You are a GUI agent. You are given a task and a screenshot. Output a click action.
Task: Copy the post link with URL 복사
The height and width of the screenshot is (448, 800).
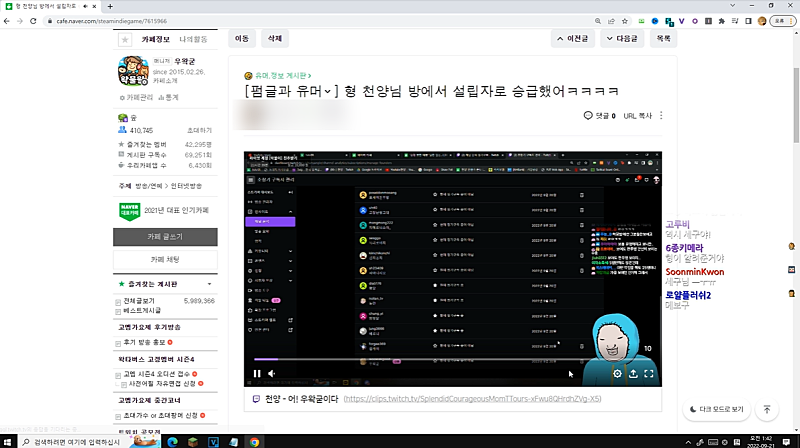pyautogui.click(x=638, y=116)
